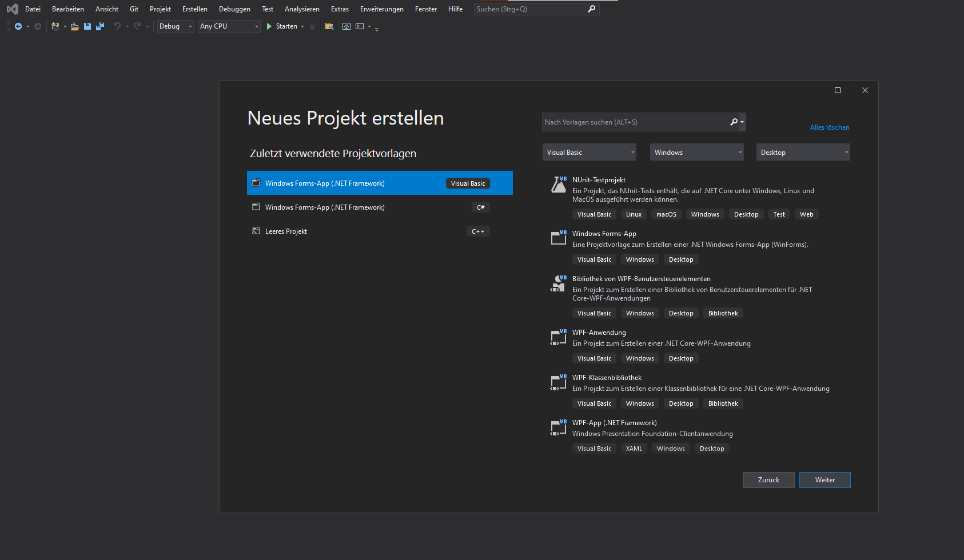Click the open file folder icon
The height and width of the screenshot is (560, 964).
click(74, 26)
